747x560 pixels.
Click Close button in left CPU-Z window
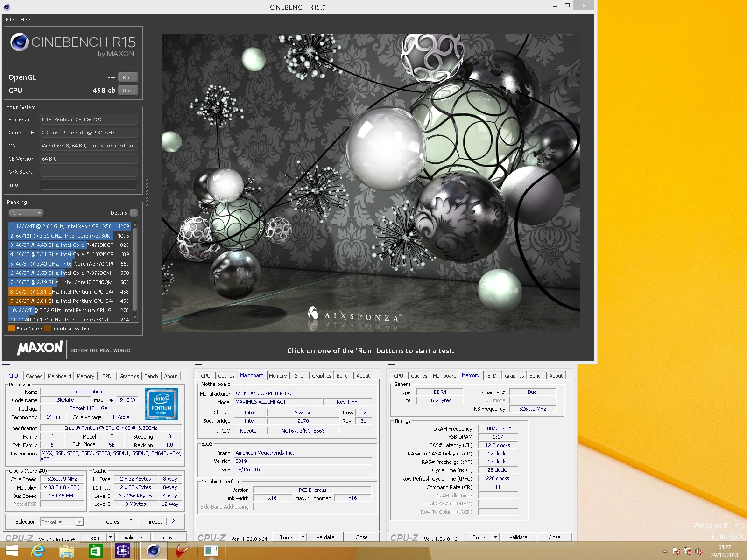169,538
